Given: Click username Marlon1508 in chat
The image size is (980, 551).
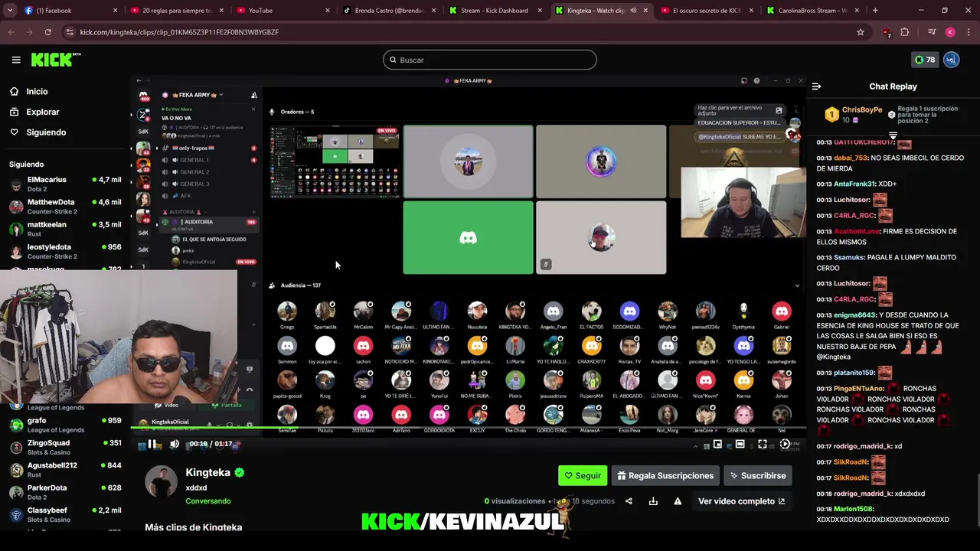Looking at the screenshot, I should [854, 510].
